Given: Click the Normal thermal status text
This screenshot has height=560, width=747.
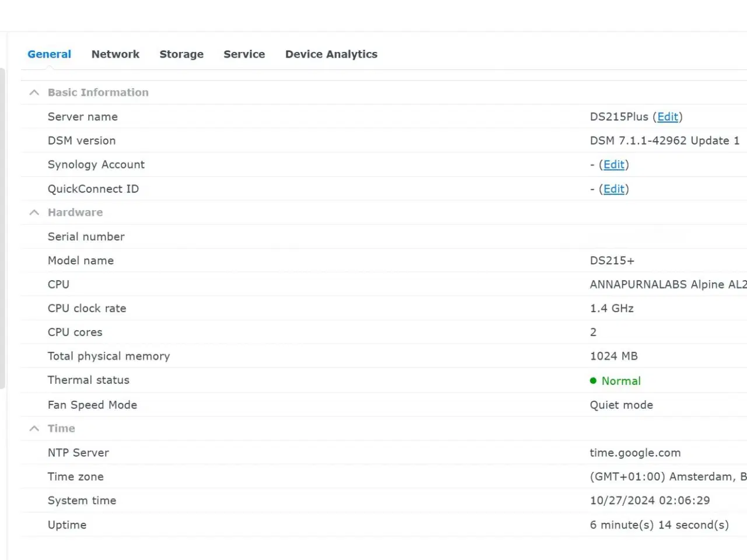Looking at the screenshot, I should point(621,381).
